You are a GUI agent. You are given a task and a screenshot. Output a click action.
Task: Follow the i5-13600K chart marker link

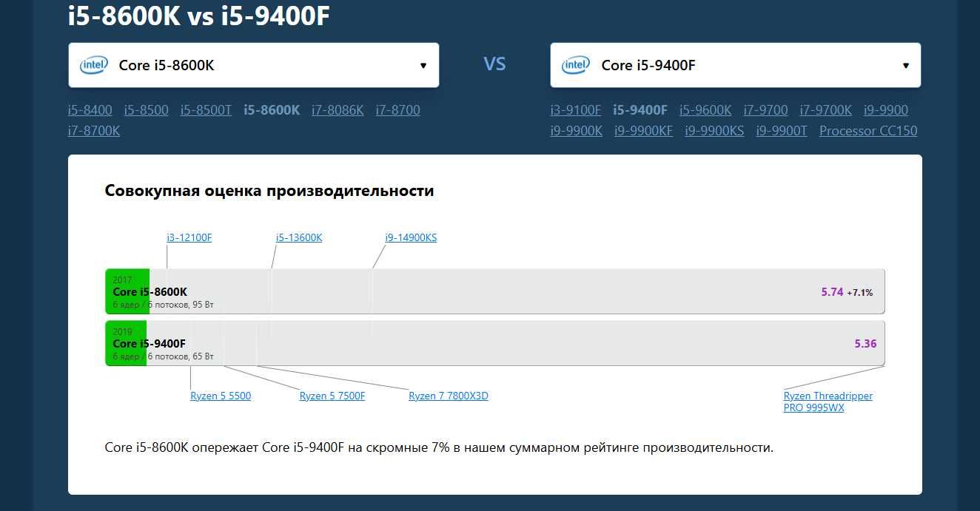coord(299,237)
